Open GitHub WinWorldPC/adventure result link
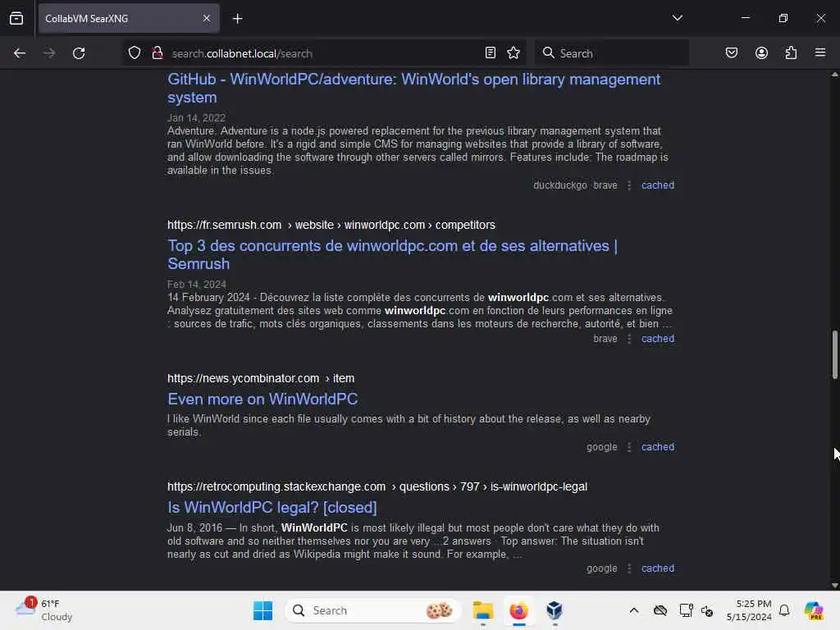The image size is (840, 630). pos(413,89)
